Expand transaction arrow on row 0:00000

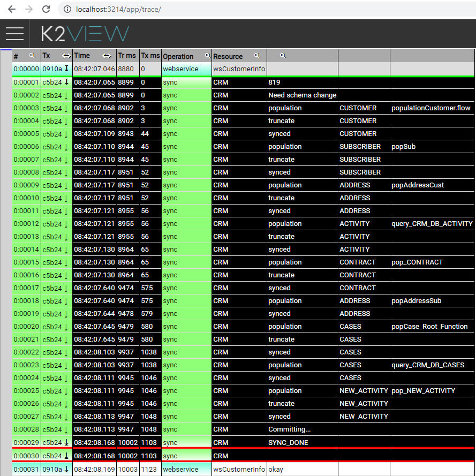[x=66, y=69]
